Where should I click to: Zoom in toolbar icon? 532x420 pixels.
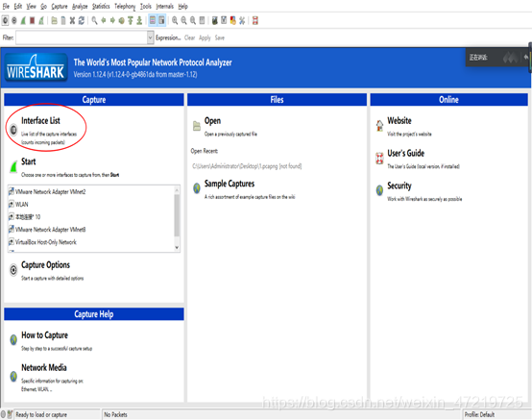pos(175,21)
